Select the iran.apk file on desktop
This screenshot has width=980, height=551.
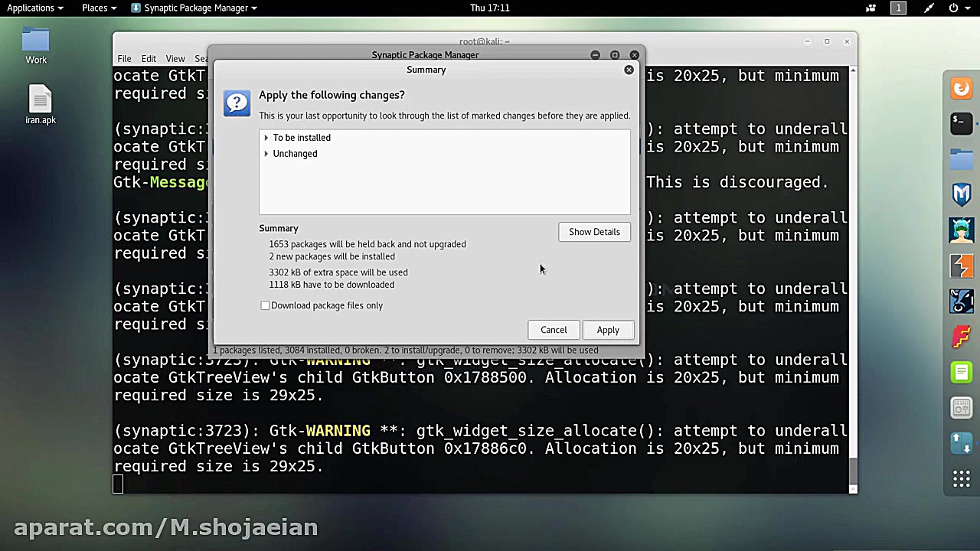point(41,104)
